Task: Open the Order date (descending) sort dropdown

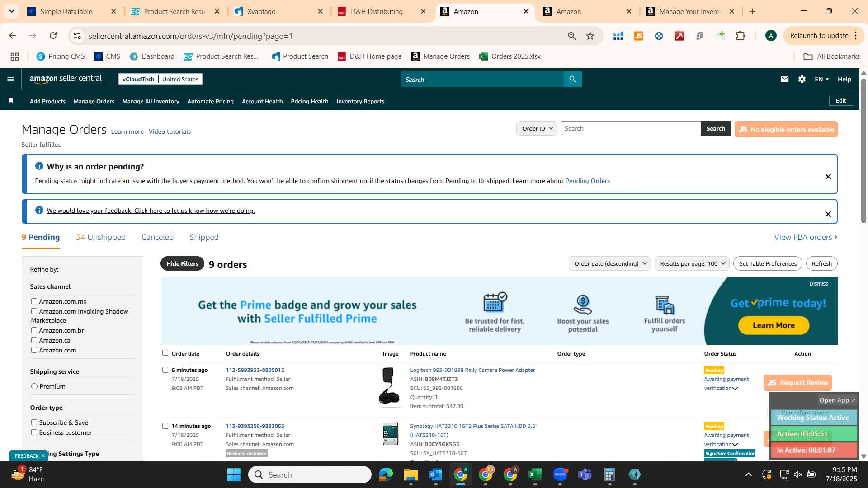Action: tap(609, 263)
